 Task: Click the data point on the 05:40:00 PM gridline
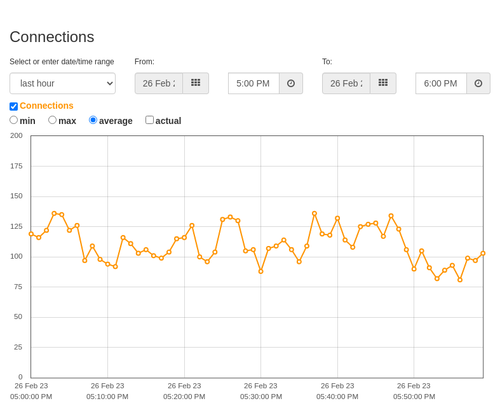click(x=337, y=218)
